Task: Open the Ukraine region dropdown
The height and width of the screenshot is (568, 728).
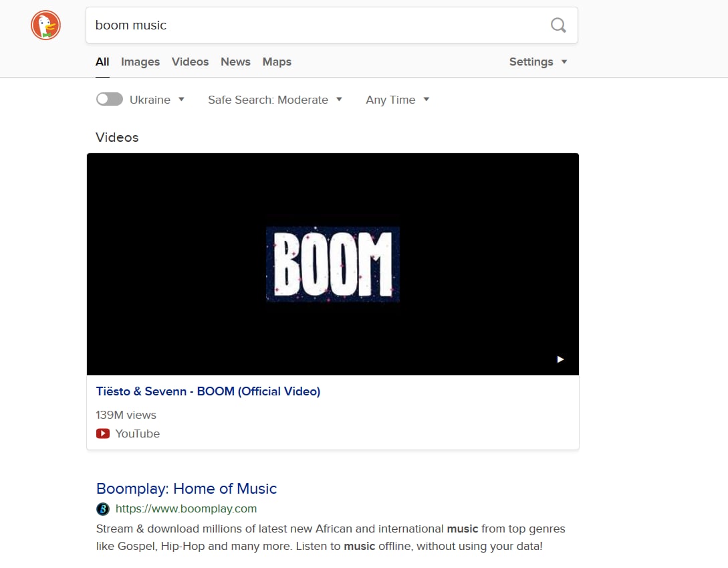Action: 157,100
